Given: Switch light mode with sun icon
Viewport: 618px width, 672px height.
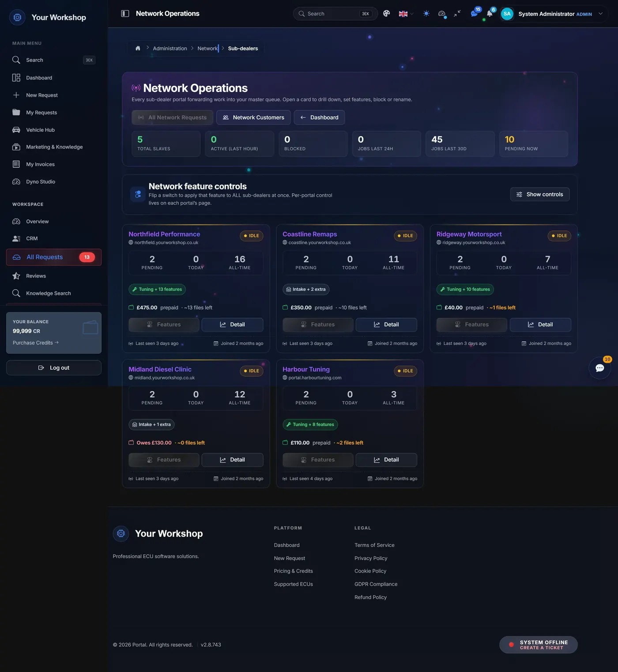Looking at the screenshot, I should pos(426,14).
